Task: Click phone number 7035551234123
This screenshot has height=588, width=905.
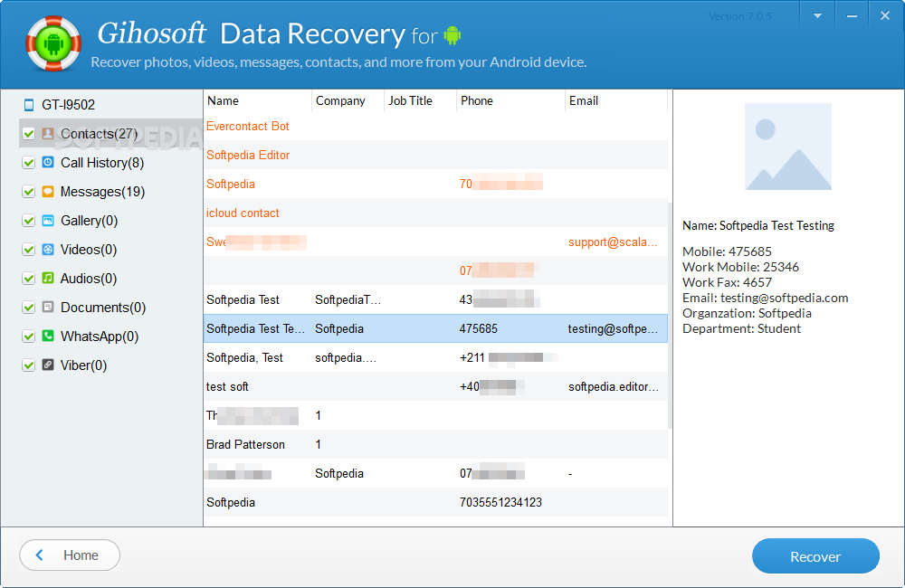Action: (x=500, y=503)
